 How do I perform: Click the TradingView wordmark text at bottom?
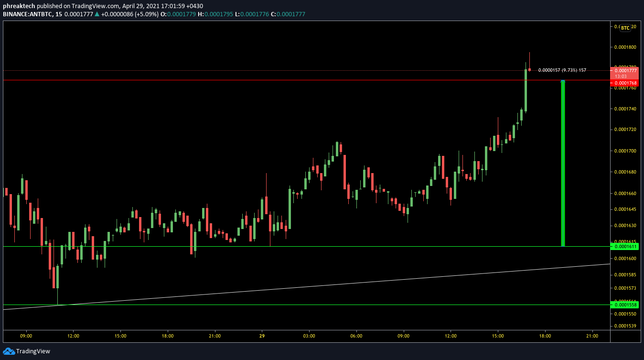pyautogui.click(x=33, y=351)
